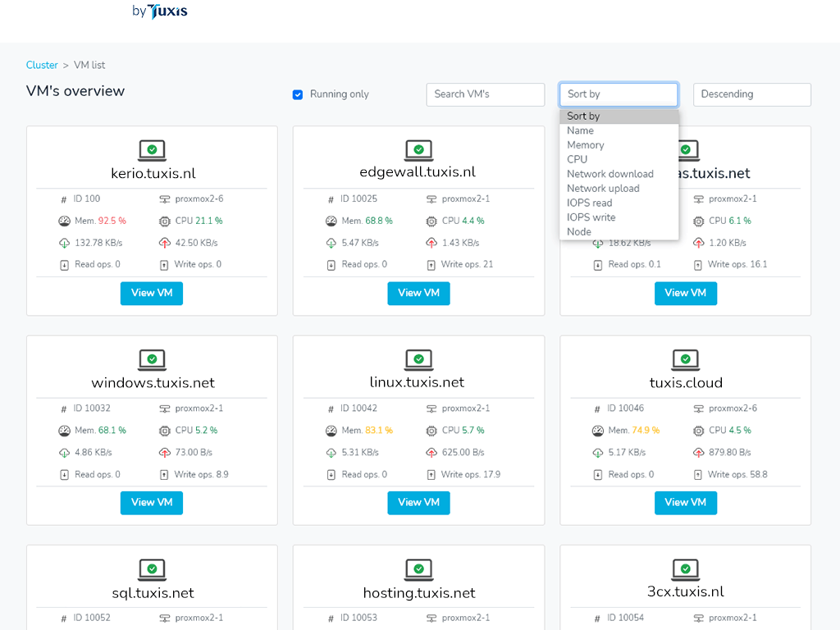Click the linux.tuxis.net VM status icon
Viewport: 840px width, 630px height.
click(x=419, y=360)
